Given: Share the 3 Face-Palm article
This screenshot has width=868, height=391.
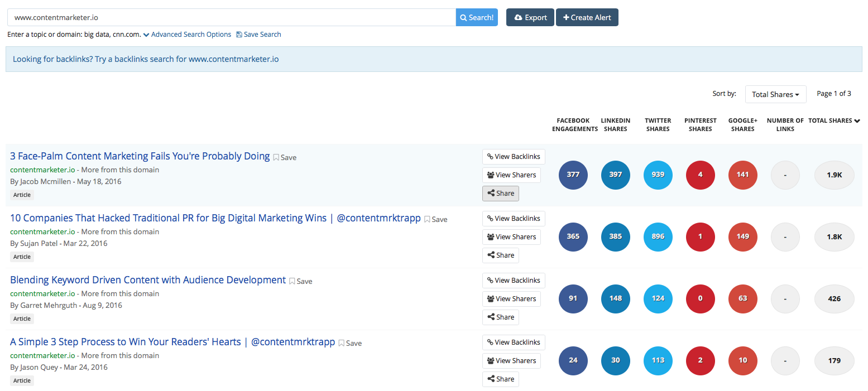Looking at the screenshot, I should pyautogui.click(x=501, y=194).
